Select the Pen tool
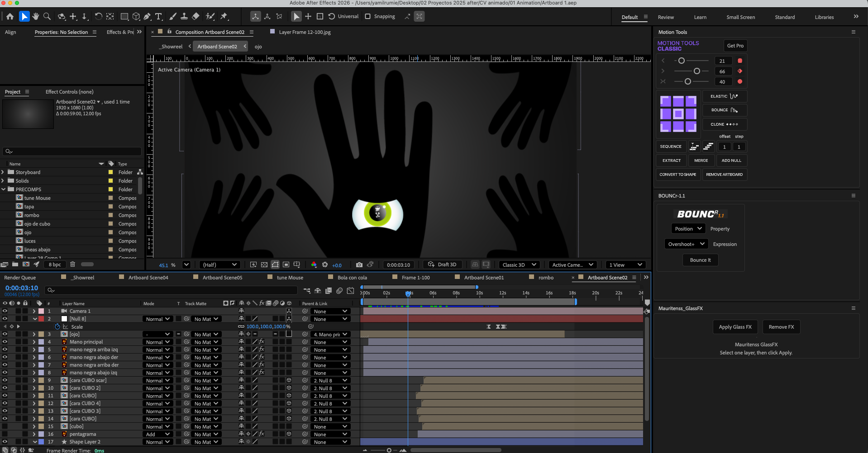Viewport: 868px width, 453px height. click(x=147, y=17)
